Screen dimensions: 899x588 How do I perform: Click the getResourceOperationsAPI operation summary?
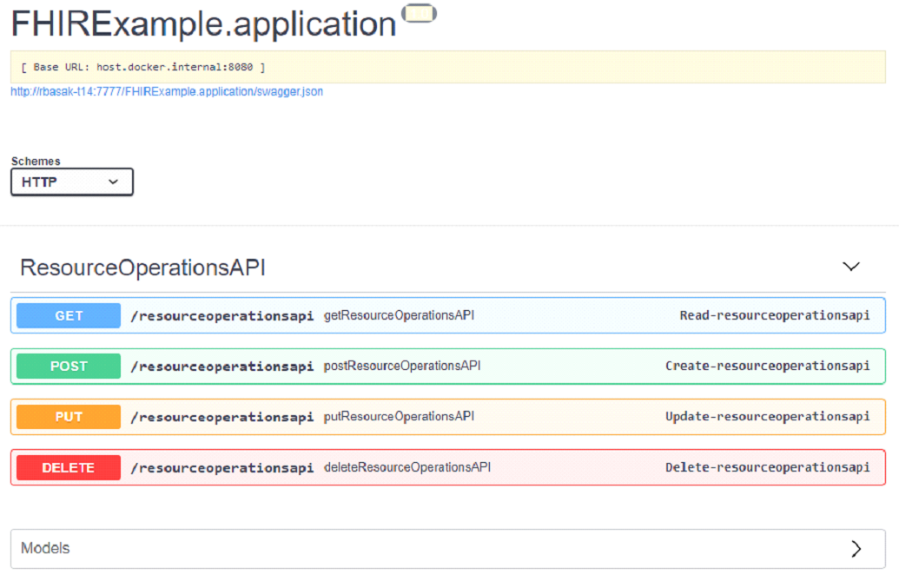399,315
